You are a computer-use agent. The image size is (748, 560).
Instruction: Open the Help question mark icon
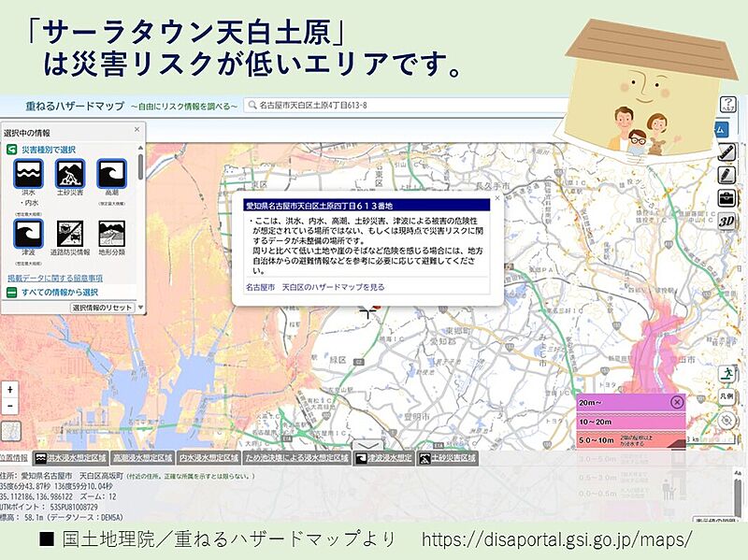point(726,105)
